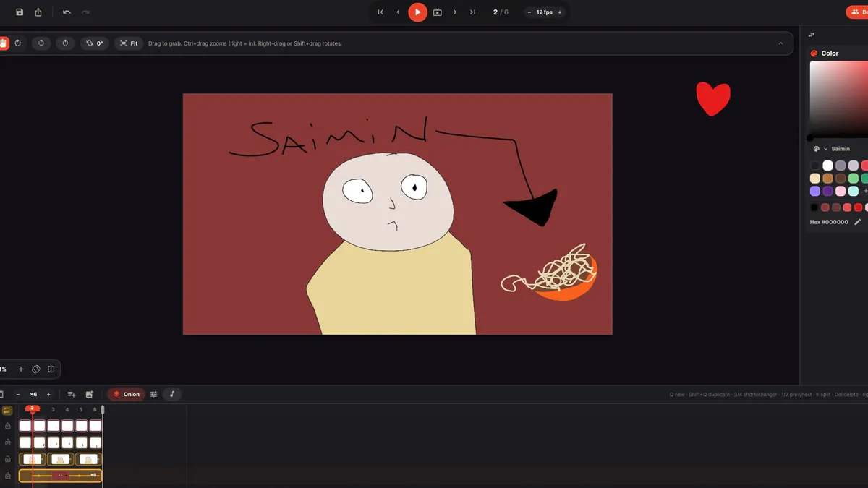Add a new layer in the timeline
Image resolution: width=868 pixels, height=488 pixels.
coord(72,395)
